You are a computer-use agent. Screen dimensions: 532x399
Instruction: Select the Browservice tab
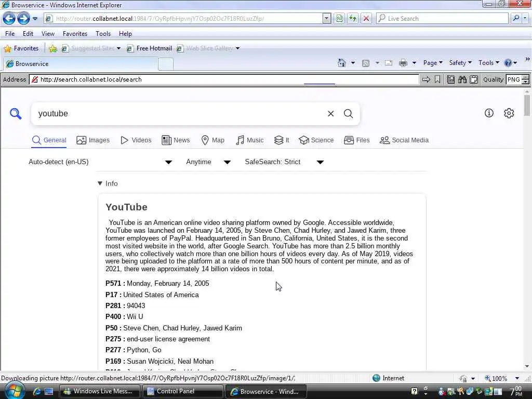pos(81,64)
